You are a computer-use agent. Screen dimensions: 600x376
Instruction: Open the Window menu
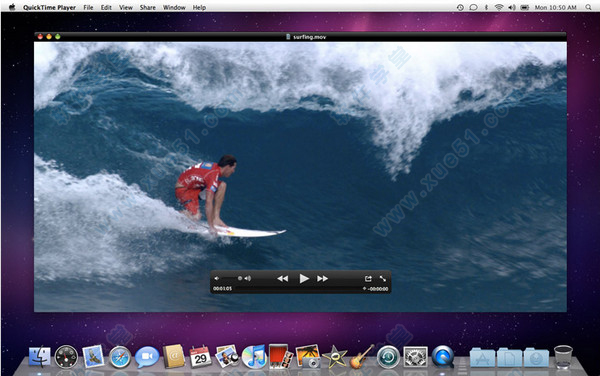coord(174,7)
